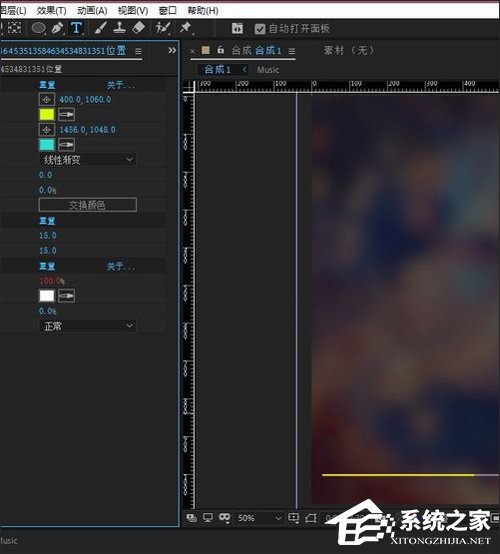Screen dimensions: 500x554
Task: Open the 合成 合成1 panel menu
Action: pyautogui.click(x=292, y=51)
